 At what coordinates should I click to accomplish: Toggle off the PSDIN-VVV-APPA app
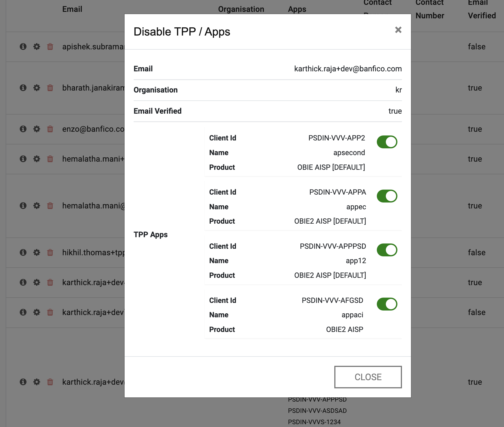(x=387, y=196)
